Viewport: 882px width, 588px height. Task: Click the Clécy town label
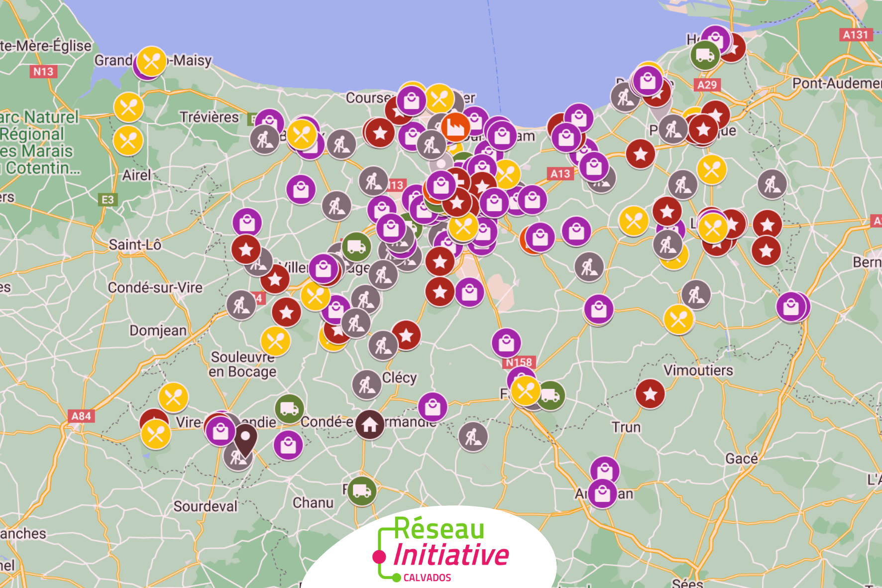pyautogui.click(x=399, y=378)
